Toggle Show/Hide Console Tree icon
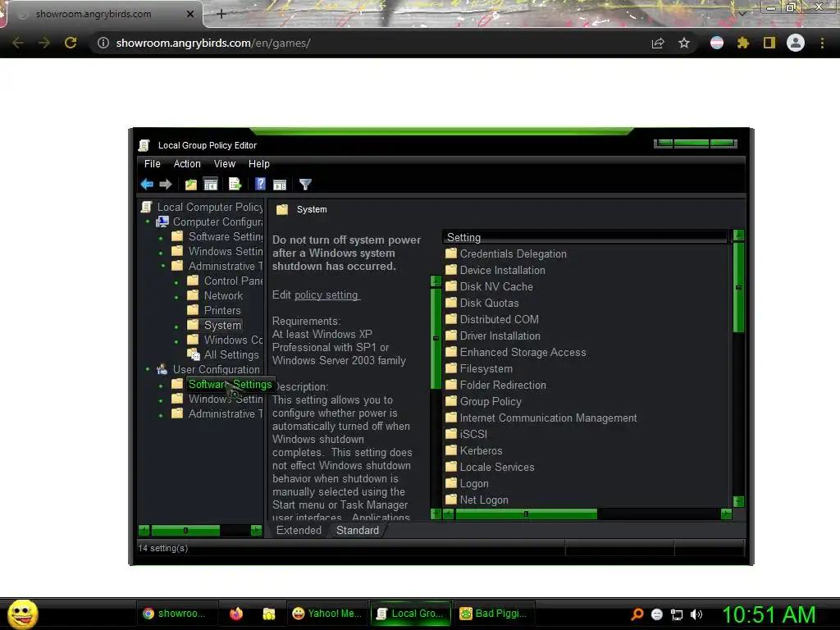 211,185
